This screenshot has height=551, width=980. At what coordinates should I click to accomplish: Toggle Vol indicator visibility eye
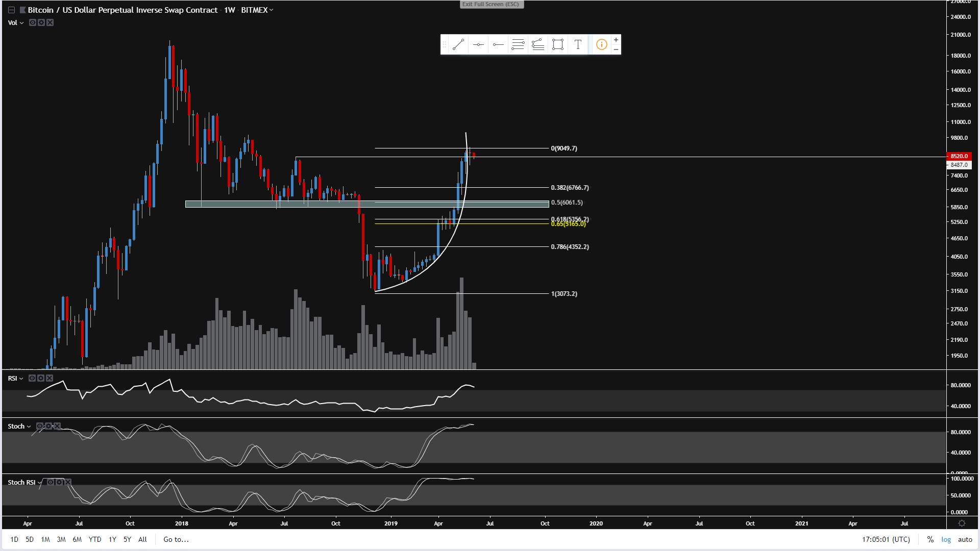click(33, 22)
